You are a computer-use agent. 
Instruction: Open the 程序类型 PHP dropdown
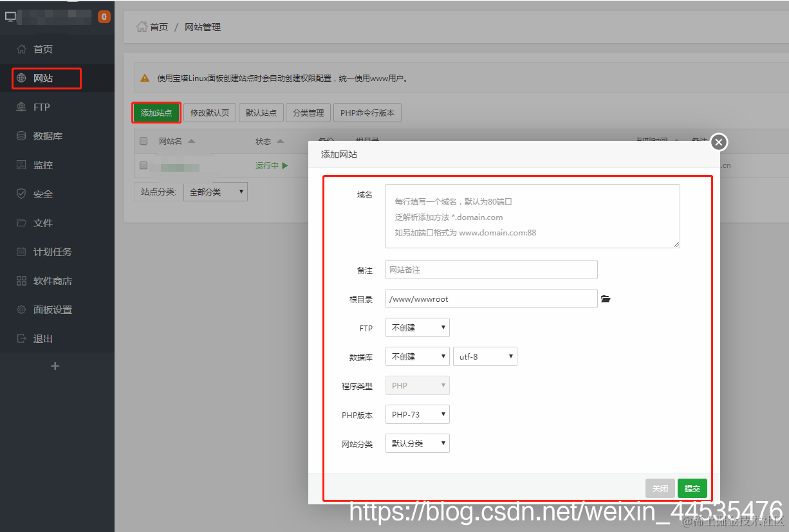418,385
